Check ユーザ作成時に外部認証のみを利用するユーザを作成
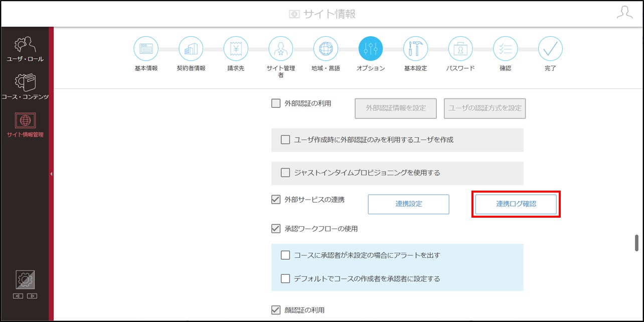Viewport: 644px width, 322px height. pos(285,140)
